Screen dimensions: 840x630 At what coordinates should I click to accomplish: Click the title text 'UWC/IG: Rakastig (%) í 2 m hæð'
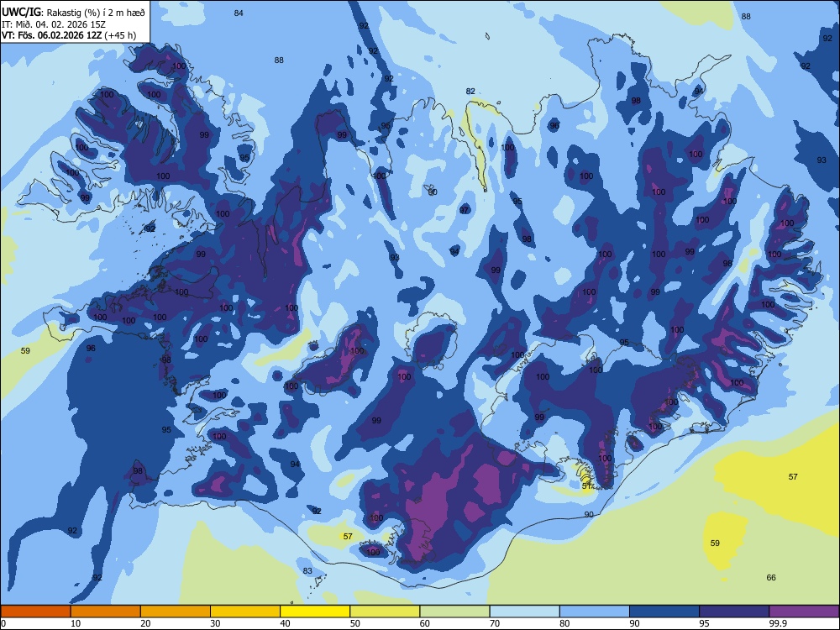pyautogui.click(x=73, y=13)
